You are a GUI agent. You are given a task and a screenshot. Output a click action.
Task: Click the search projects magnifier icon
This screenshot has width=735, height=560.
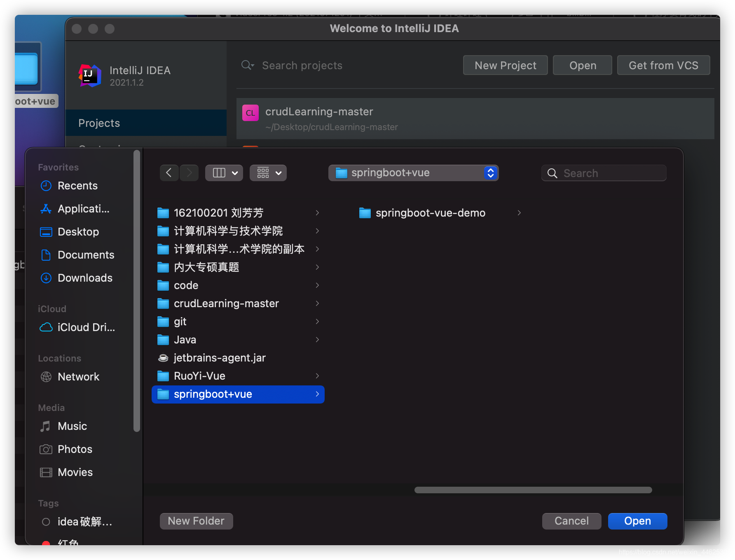248,65
